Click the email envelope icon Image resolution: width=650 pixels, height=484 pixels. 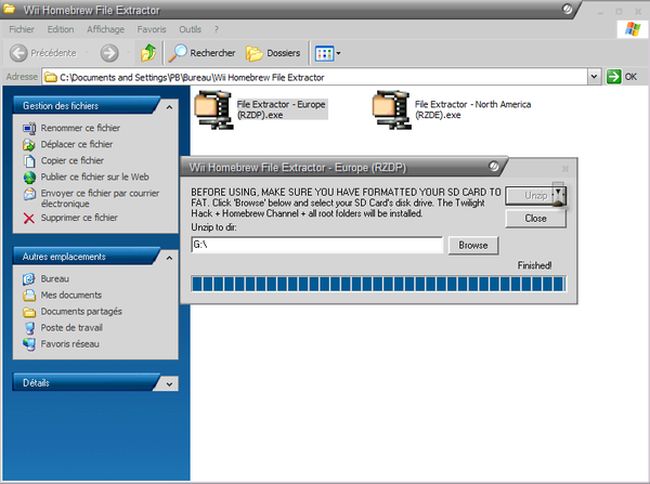point(29,194)
